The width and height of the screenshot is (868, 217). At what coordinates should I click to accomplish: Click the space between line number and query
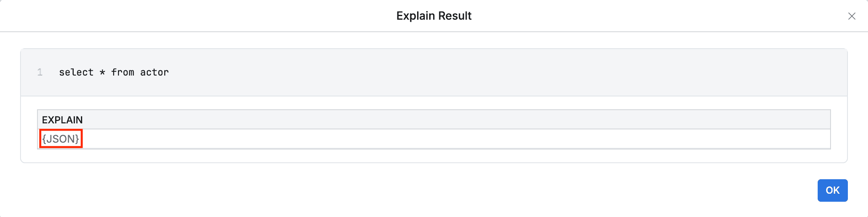(x=51, y=72)
